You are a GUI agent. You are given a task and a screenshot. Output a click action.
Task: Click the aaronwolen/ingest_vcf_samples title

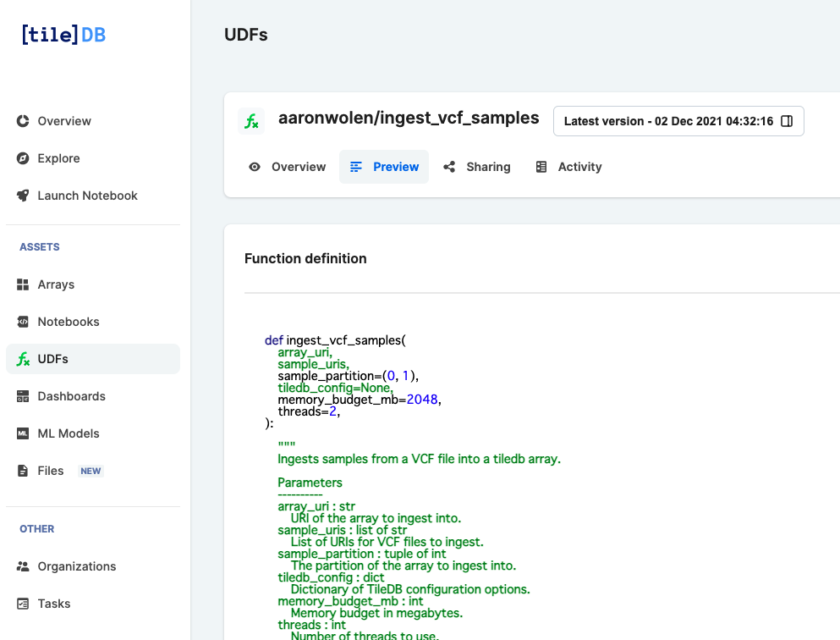pyautogui.click(x=409, y=119)
